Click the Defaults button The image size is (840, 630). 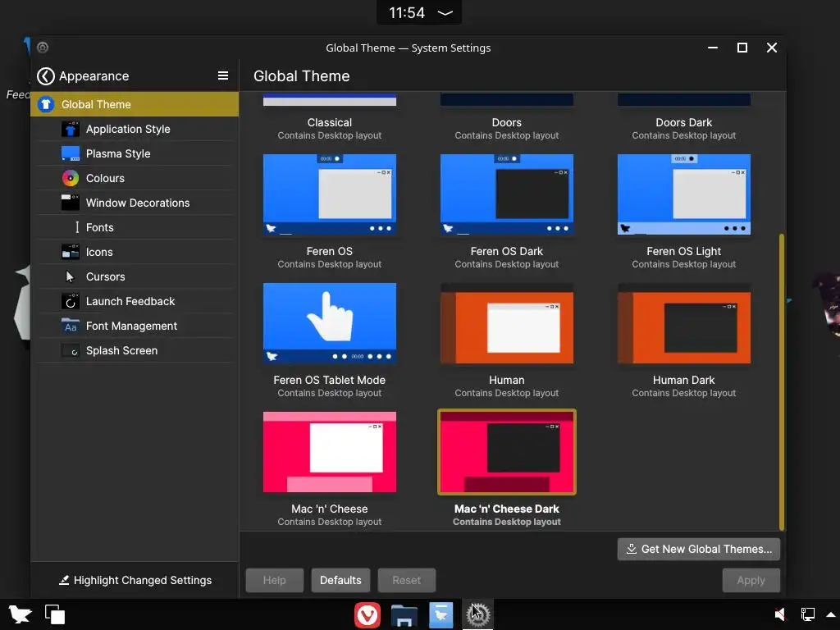pyautogui.click(x=340, y=580)
